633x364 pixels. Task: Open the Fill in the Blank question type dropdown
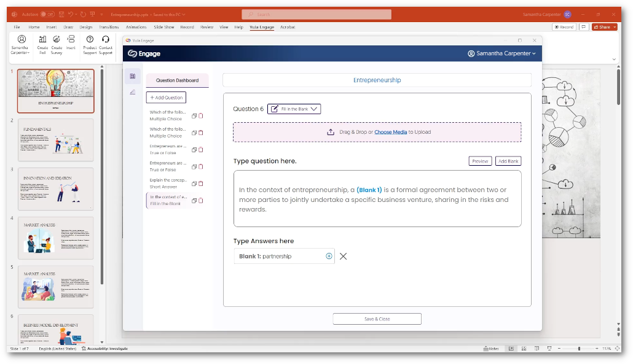coord(294,109)
